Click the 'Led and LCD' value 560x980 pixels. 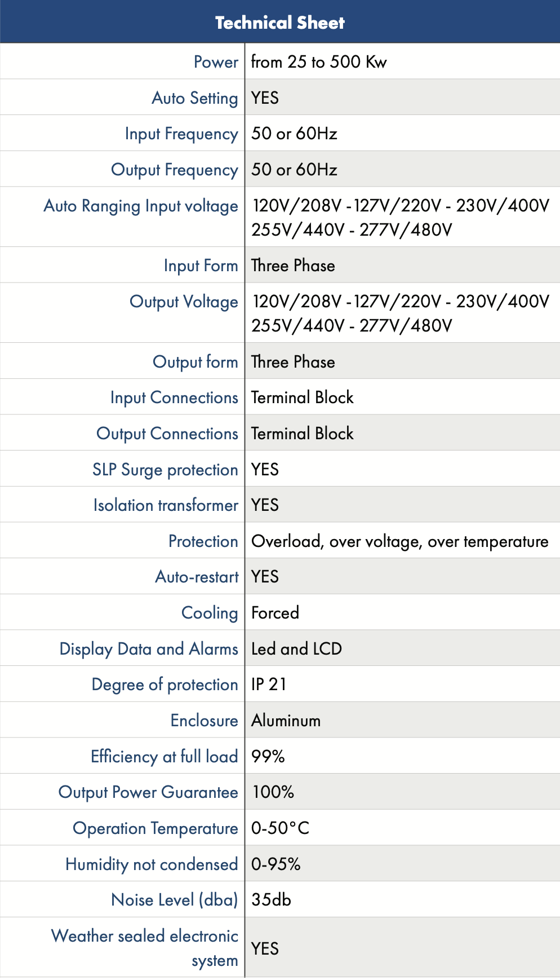[296, 648]
